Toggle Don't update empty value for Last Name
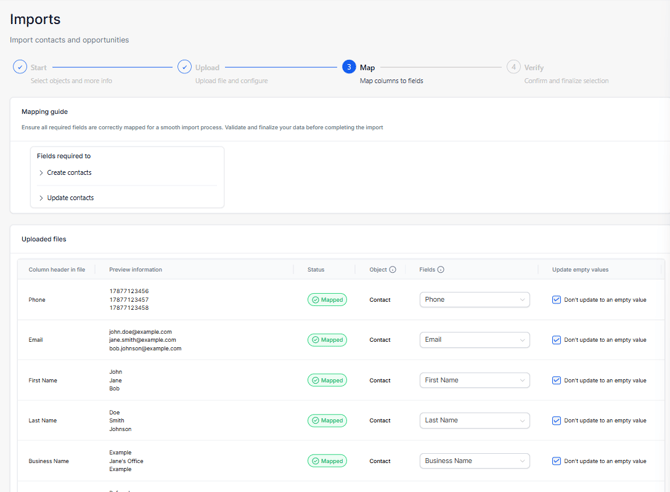 [x=557, y=421]
